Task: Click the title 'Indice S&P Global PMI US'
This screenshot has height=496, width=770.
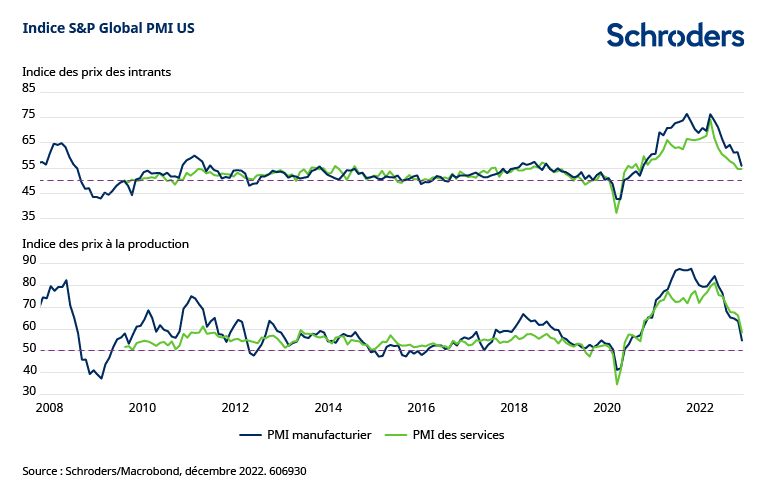Action: coord(109,28)
